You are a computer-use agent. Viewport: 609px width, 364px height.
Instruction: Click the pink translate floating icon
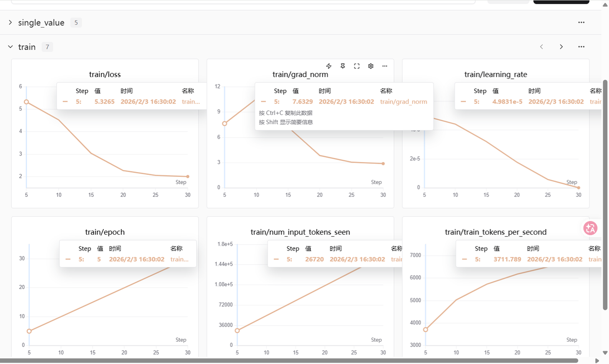(x=590, y=228)
